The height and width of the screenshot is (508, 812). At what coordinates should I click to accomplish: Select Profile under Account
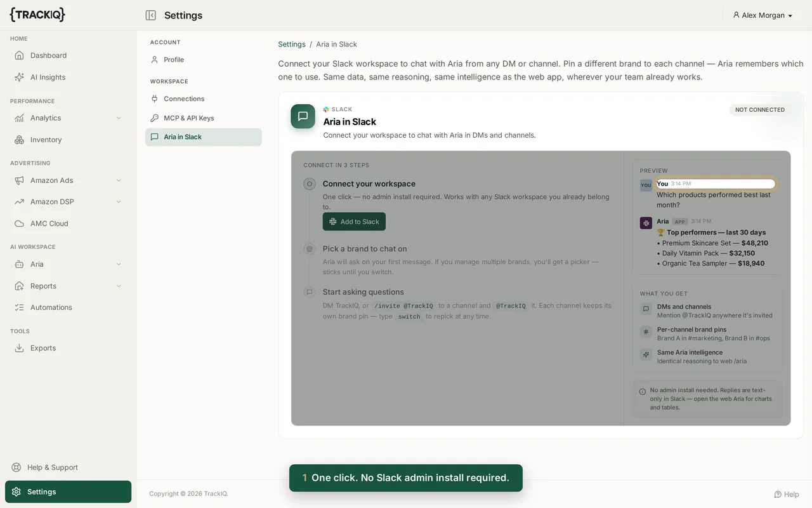click(x=203, y=60)
